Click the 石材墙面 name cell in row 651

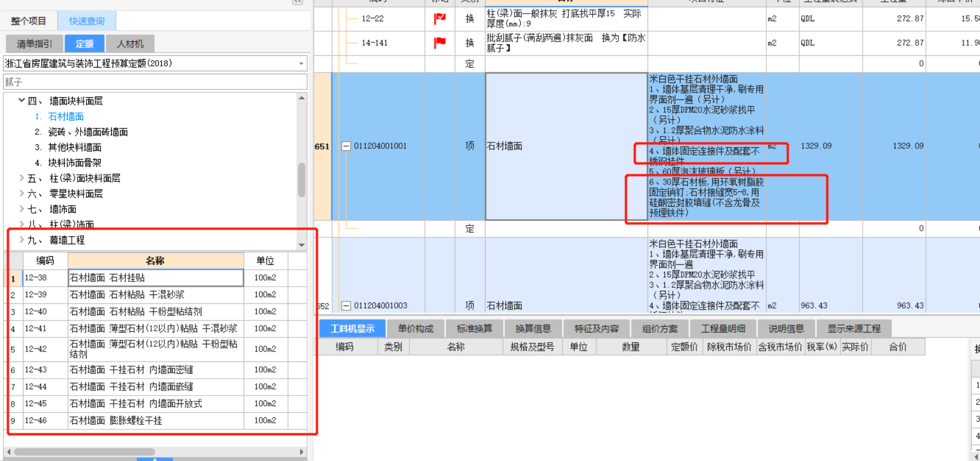pyautogui.click(x=566, y=146)
